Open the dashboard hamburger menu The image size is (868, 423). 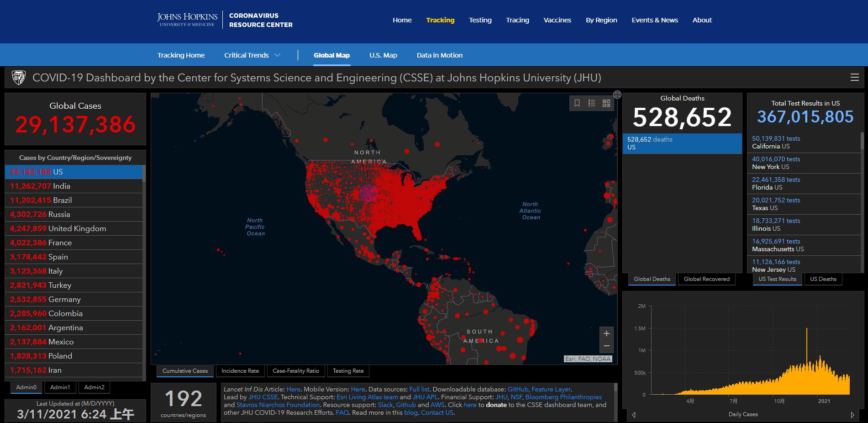[855, 78]
